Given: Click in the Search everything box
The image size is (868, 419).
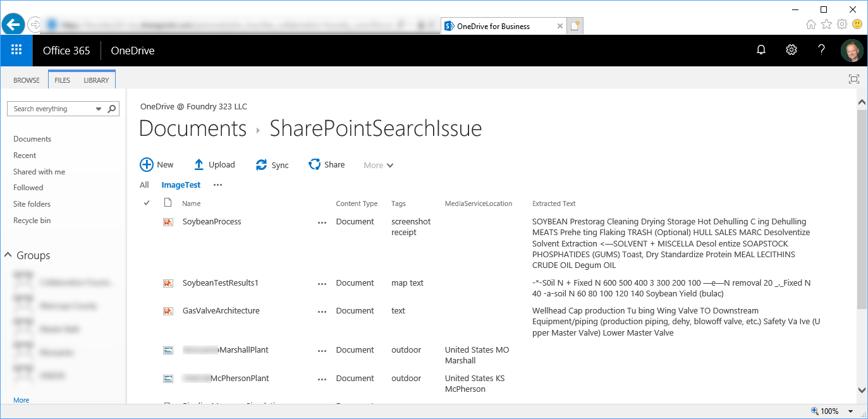Looking at the screenshot, I should 51,109.
